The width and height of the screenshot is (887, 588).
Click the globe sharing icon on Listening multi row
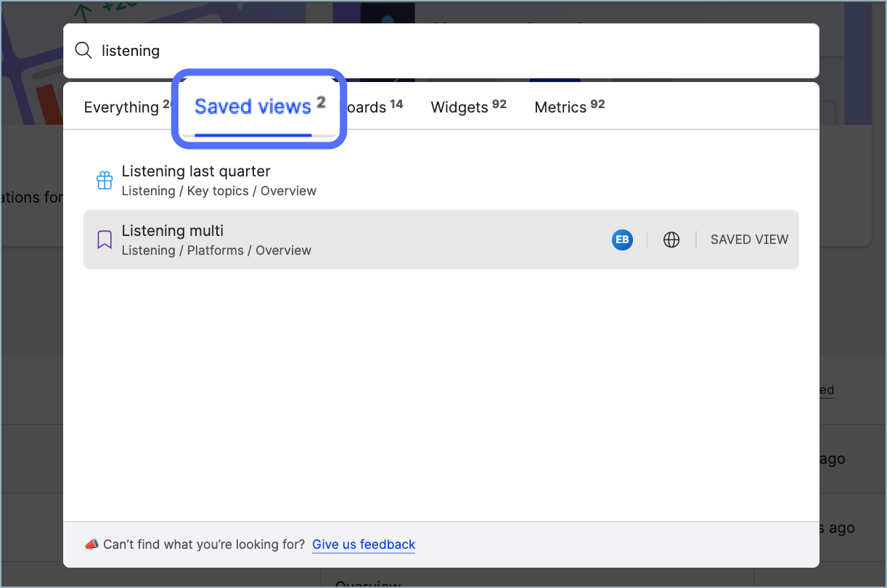671,240
